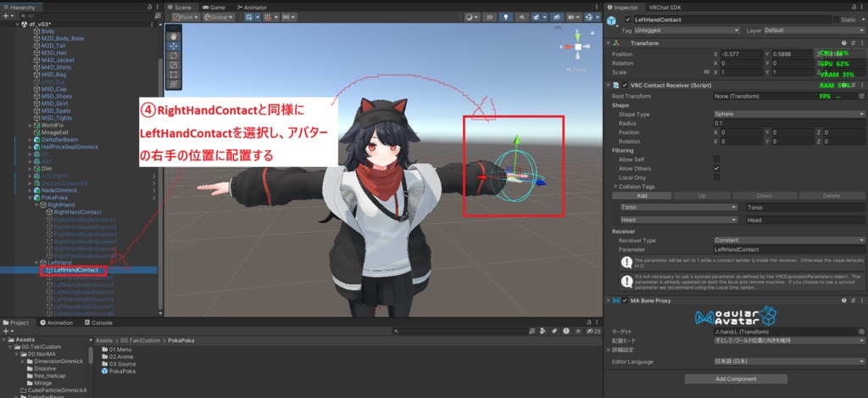Click the Down button in Collision Tags
868x398 pixels.
coord(765,196)
